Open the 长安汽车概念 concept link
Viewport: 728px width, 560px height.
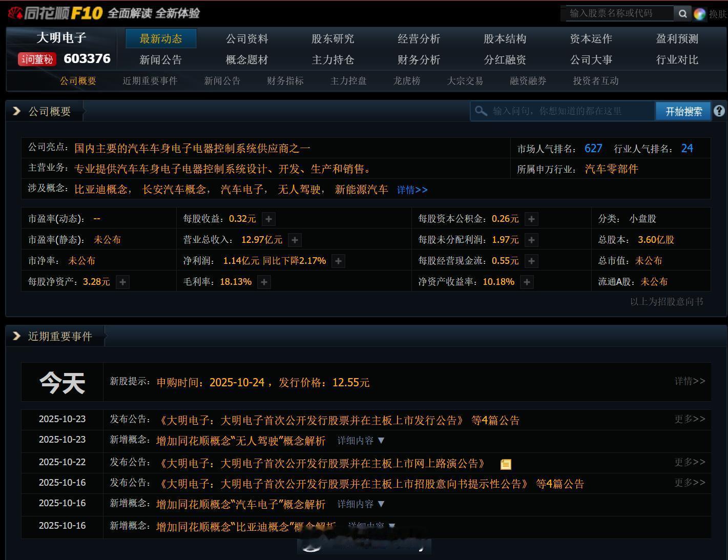point(174,190)
